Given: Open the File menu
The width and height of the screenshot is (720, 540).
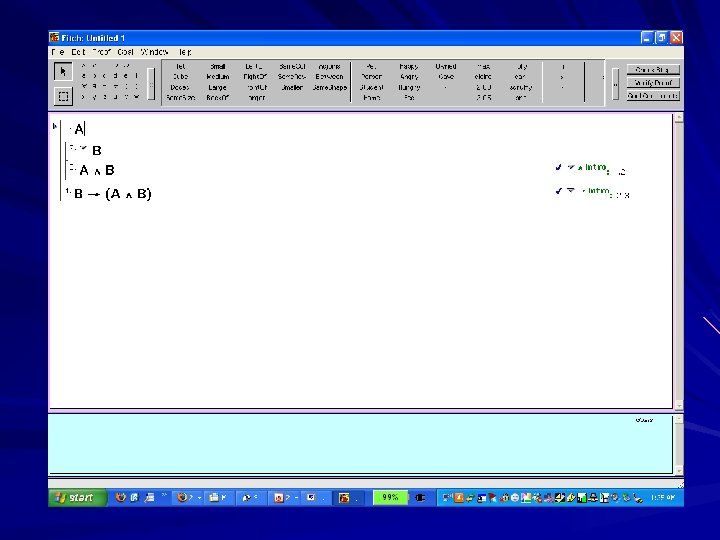Looking at the screenshot, I should [58, 52].
